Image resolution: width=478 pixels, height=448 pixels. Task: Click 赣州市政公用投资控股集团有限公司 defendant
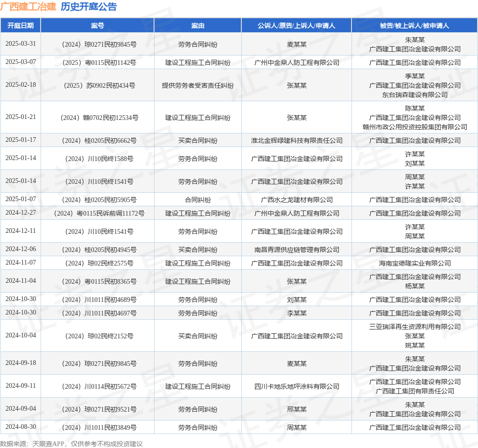tap(415, 127)
